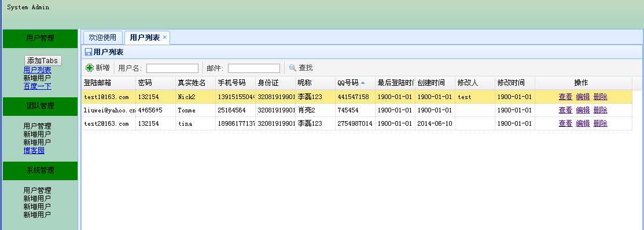The height and width of the screenshot is (230, 644).
Task: Click the 添加Tabs button
Action: pyautogui.click(x=43, y=60)
